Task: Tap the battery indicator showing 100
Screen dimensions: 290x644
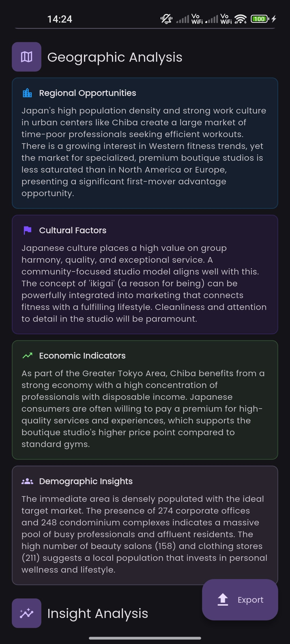Action: click(x=260, y=19)
